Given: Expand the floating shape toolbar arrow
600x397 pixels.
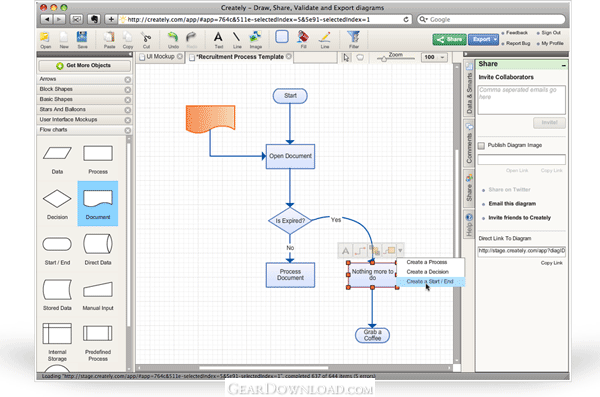Looking at the screenshot, I should coord(400,251).
